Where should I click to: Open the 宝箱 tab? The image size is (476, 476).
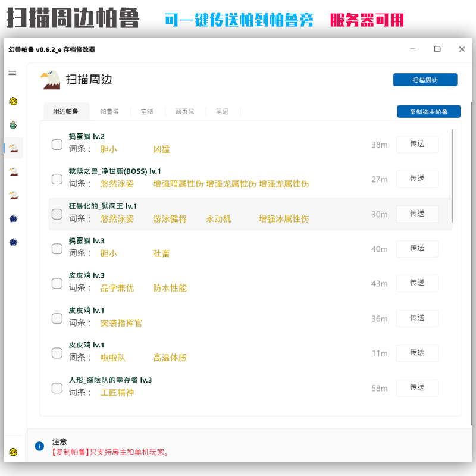(x=148, y=111)
